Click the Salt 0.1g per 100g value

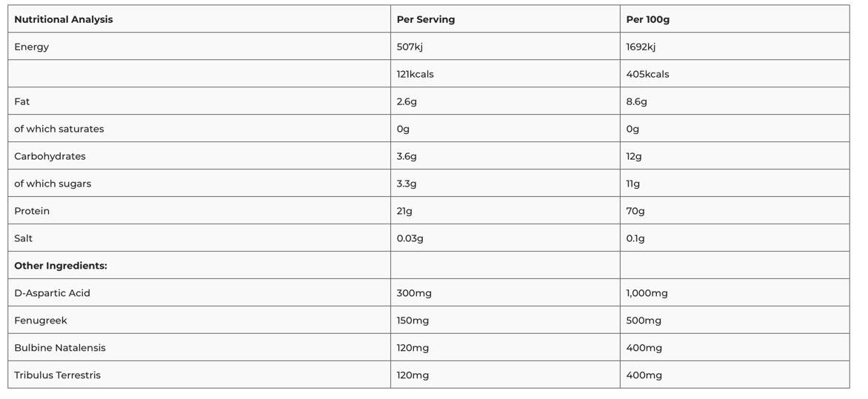(635, 238)
